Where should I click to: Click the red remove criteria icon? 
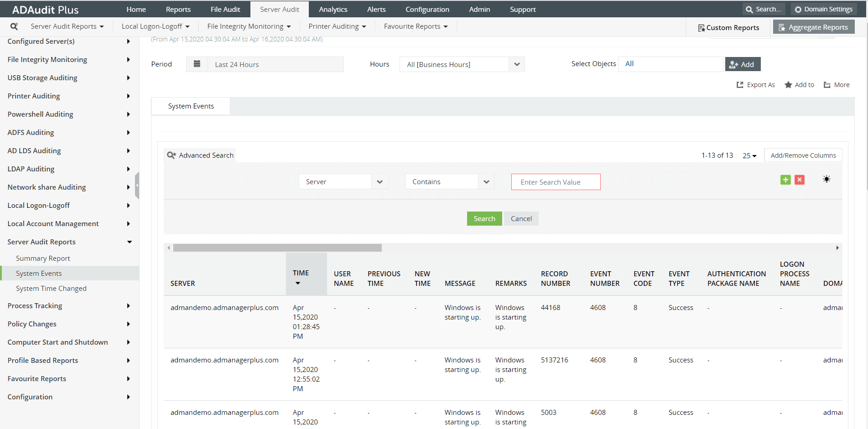tap(799, 180)
